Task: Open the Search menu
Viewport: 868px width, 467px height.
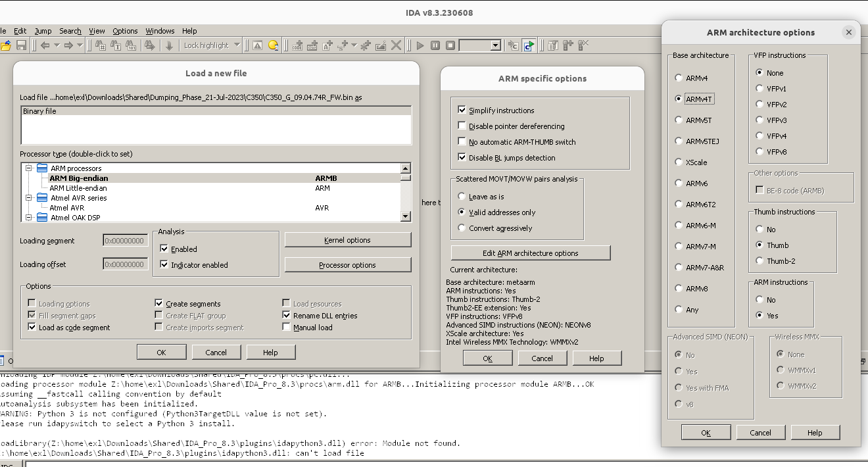Action: 70,31
